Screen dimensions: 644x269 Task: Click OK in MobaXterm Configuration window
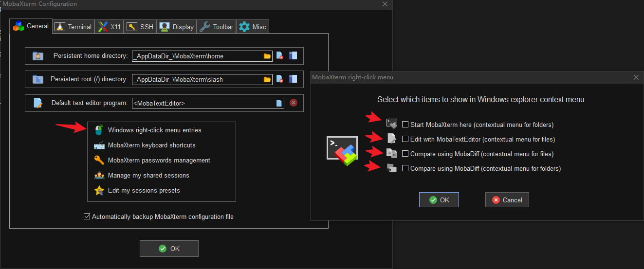169,249
